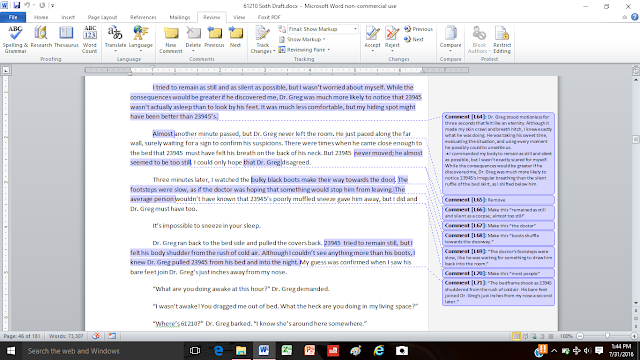Open the File tab
Image resolution: width=640 pixels, height=360 pixels.
pyautogui.click(x=13, y=17)
